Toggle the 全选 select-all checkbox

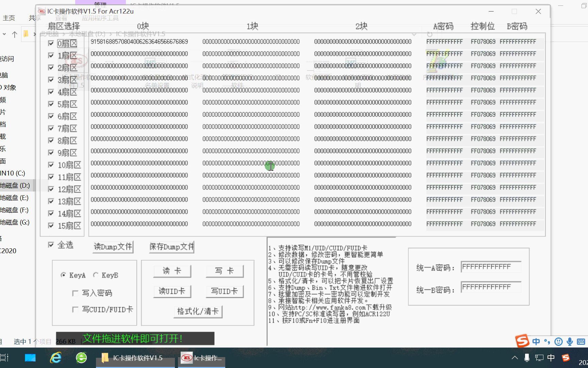pyautogui.click(x=51, y=245)
